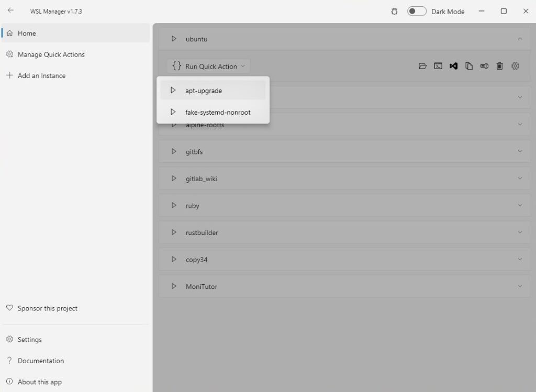Open terminal for the ubuntu instance

(x=438, y=66)
